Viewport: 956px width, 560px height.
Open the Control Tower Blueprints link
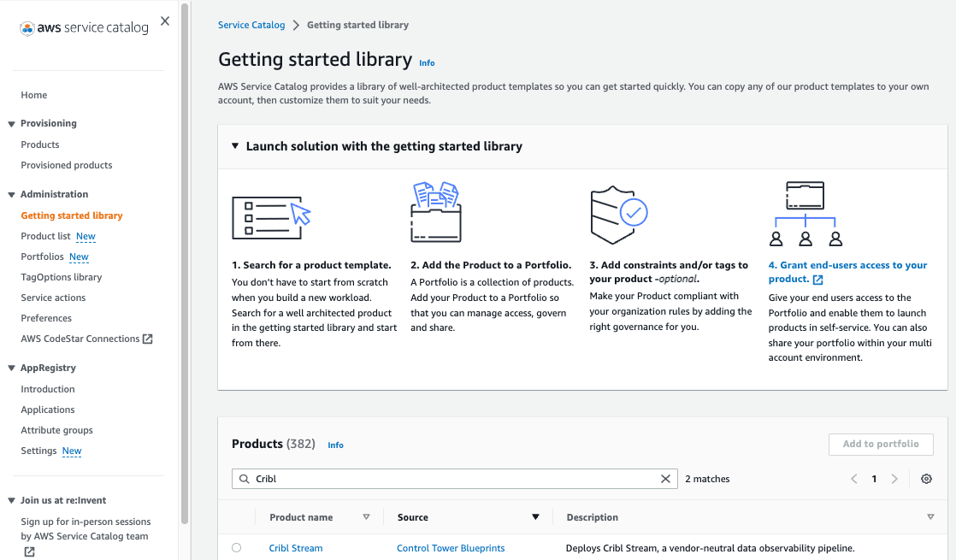pos(451,548)
